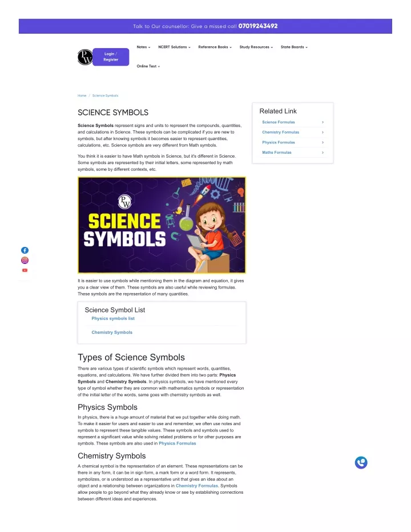This screenshot has height=532, width=411.
Task: Open the YouTube social icon
Action: click(25, 270)
